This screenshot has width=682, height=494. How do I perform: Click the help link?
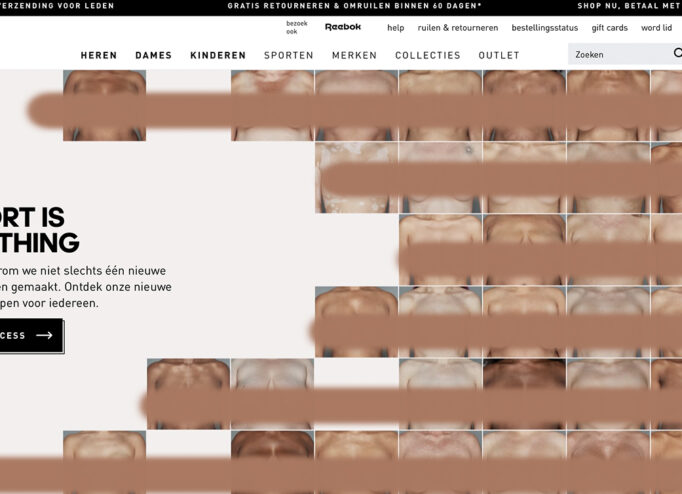(395, 28)
